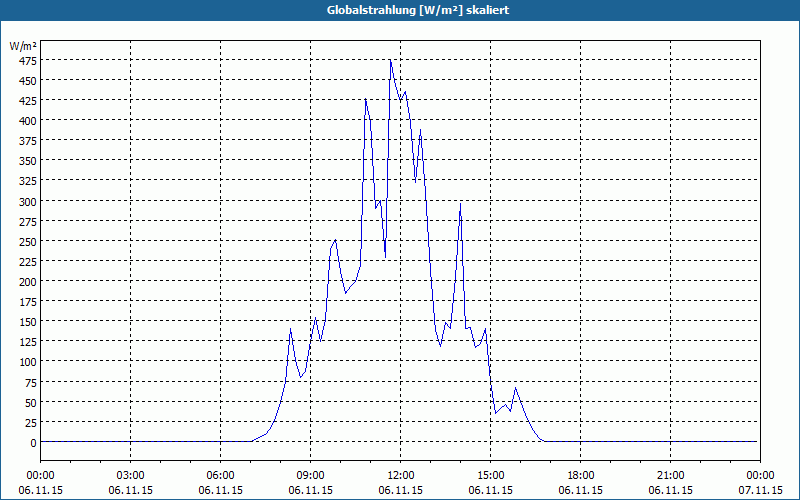Select the 100 y-axis value
This screenshot has width=800, height=500.
pos(27,363)
